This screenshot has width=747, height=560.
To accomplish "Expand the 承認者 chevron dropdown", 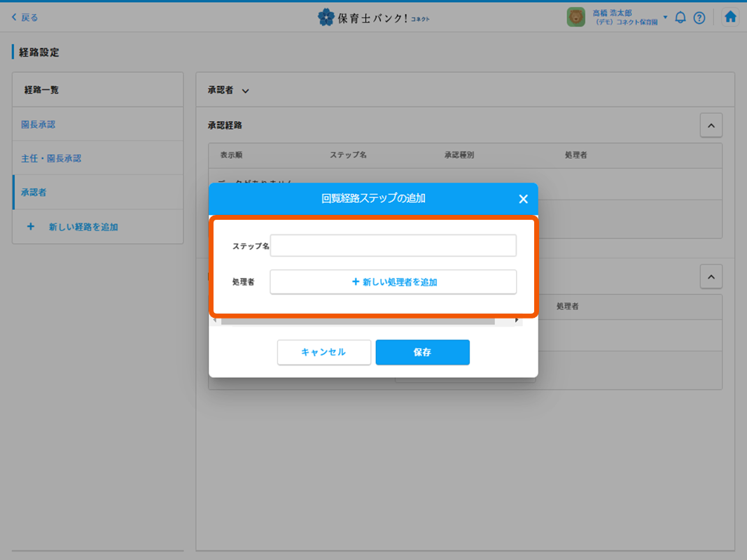I will pos(245,91).
